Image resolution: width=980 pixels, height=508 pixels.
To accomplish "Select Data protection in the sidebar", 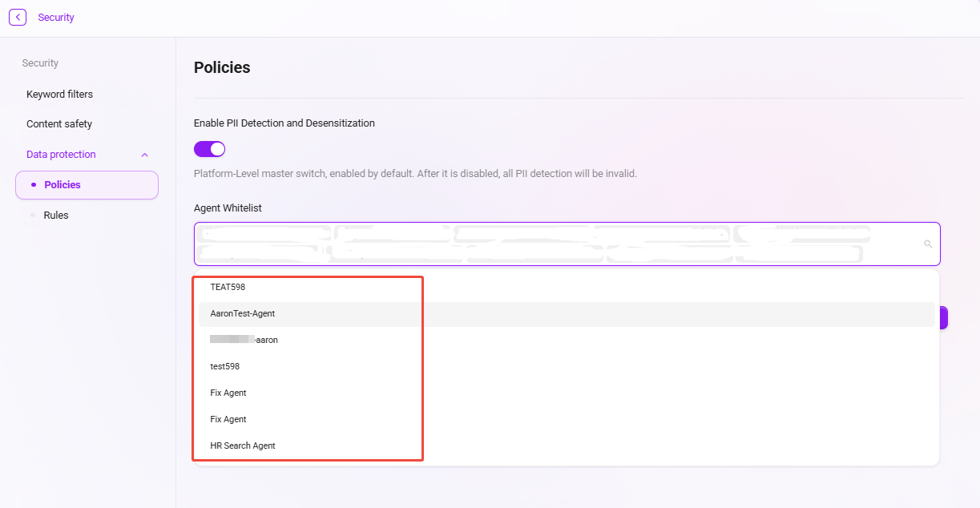I will [x=61, y=155].
